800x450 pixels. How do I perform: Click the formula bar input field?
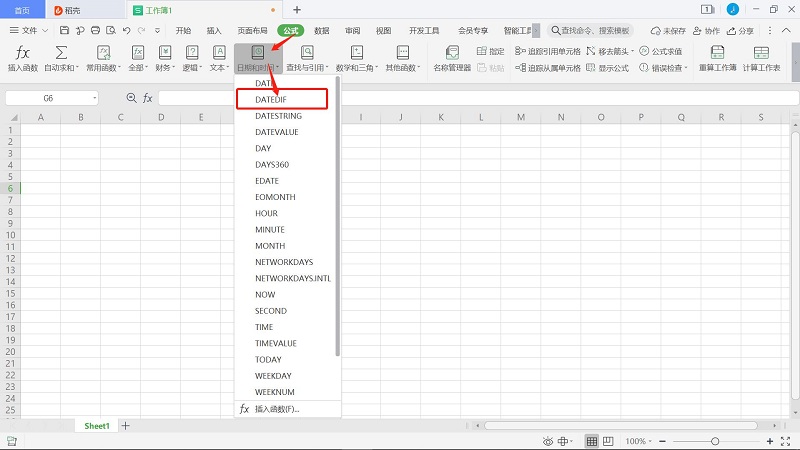tap(450, 98)
